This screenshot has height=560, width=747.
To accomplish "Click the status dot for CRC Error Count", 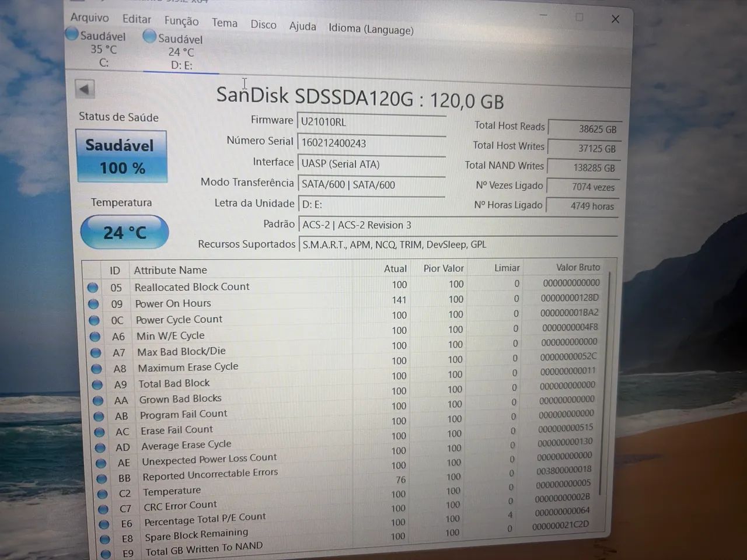I will 103,509.
